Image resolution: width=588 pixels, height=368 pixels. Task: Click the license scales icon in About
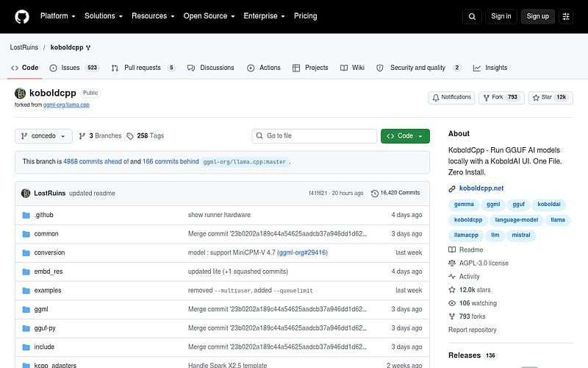click(452, 263)
